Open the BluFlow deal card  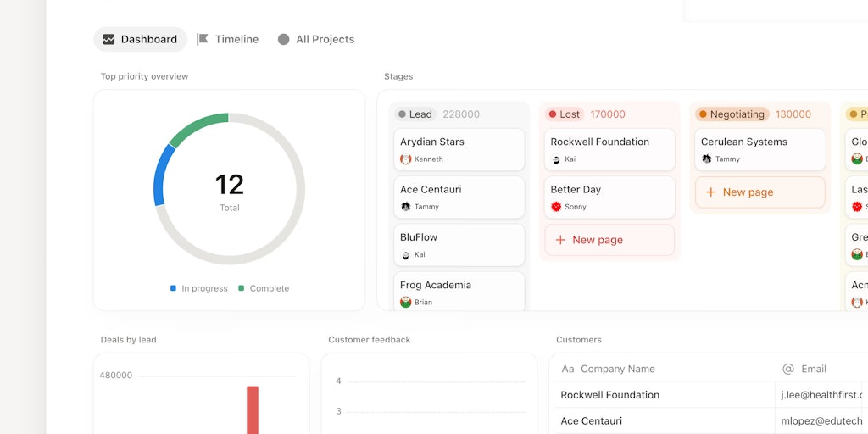coord(459,245)
